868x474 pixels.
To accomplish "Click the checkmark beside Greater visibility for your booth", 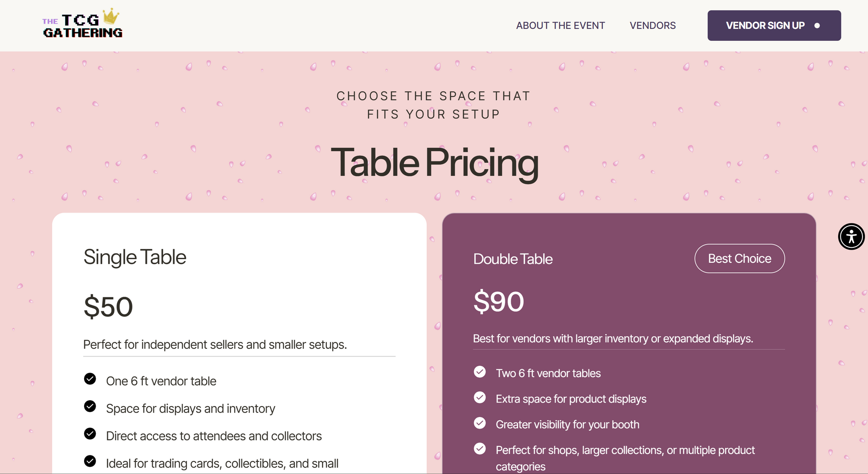I will (480, 423).
